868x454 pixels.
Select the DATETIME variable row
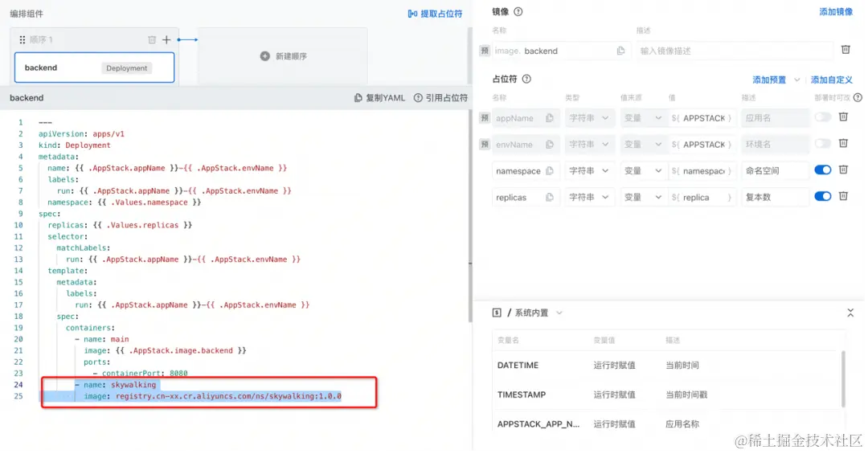(x=667, y=366)
